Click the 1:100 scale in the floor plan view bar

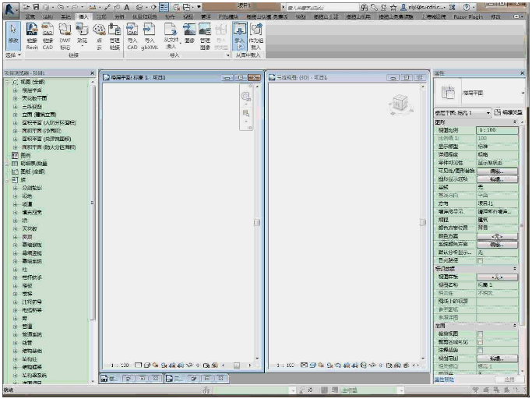point(120,365)
